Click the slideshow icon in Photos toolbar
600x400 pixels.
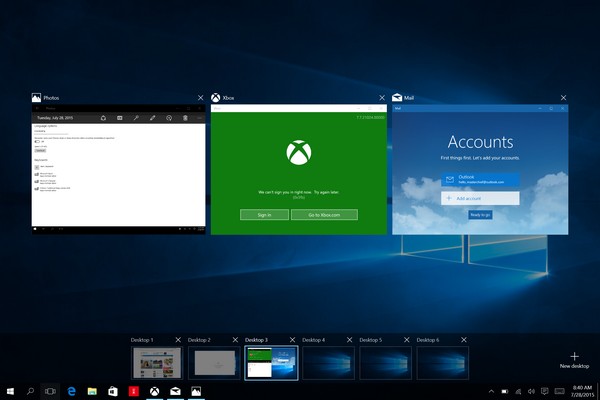coord(120,118)
